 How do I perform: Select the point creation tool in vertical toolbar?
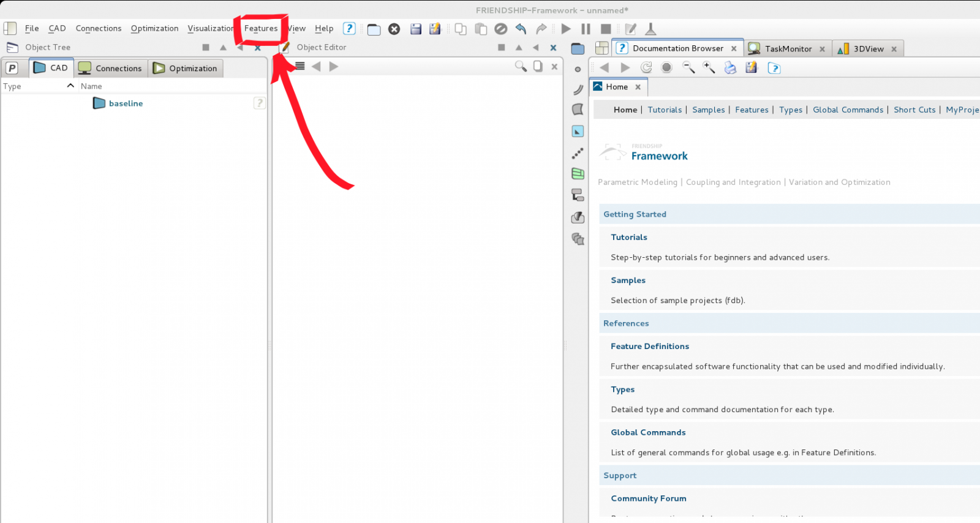(578, 69)
